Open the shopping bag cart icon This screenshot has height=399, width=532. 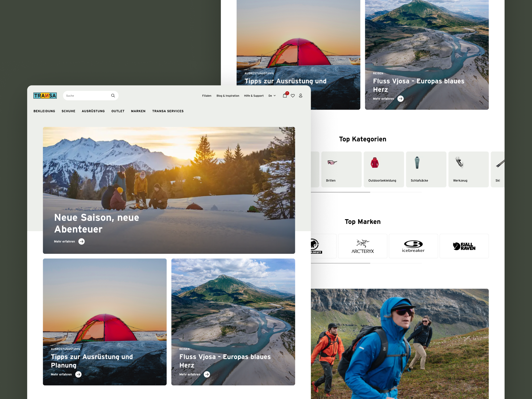[x=285, y=95]
